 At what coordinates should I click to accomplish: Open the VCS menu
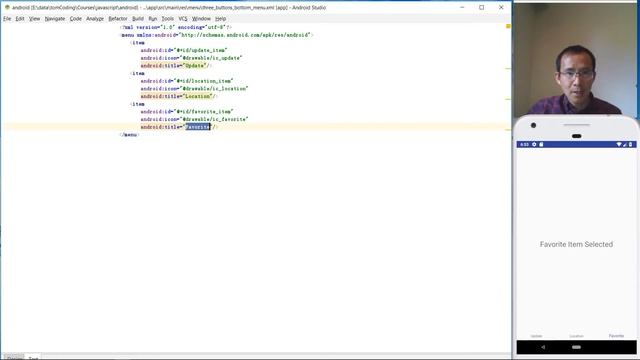(x=183, y=19)
